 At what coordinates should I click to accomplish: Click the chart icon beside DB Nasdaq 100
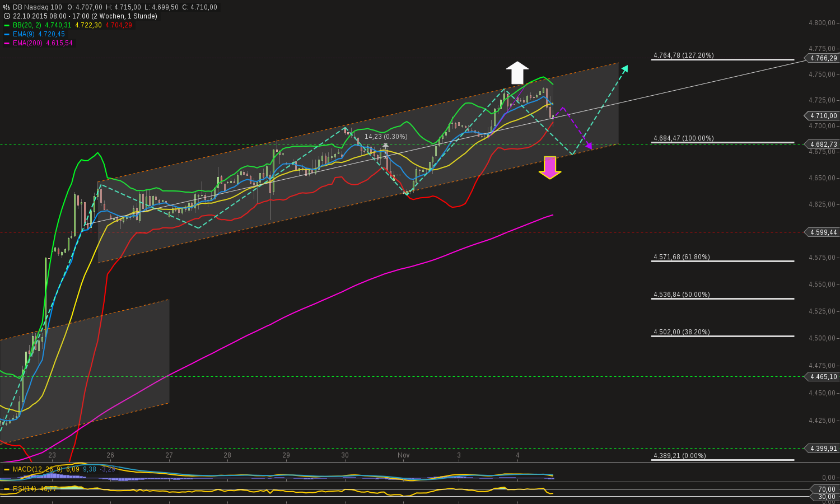point(7,7)
